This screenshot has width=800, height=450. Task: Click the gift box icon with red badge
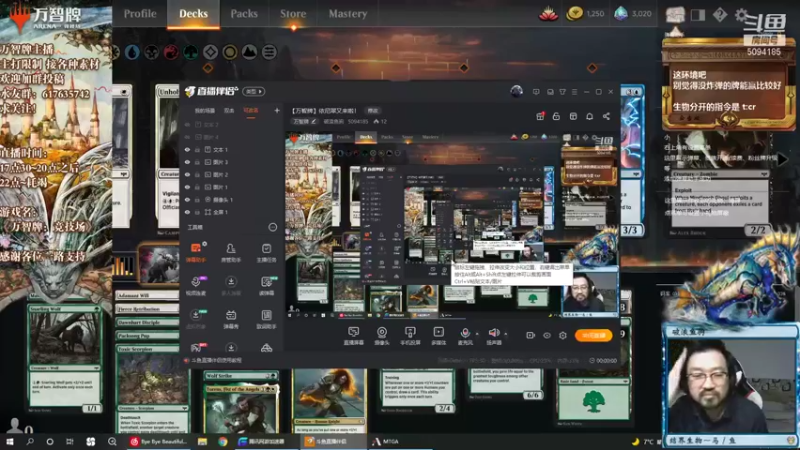tap(540, 116)
